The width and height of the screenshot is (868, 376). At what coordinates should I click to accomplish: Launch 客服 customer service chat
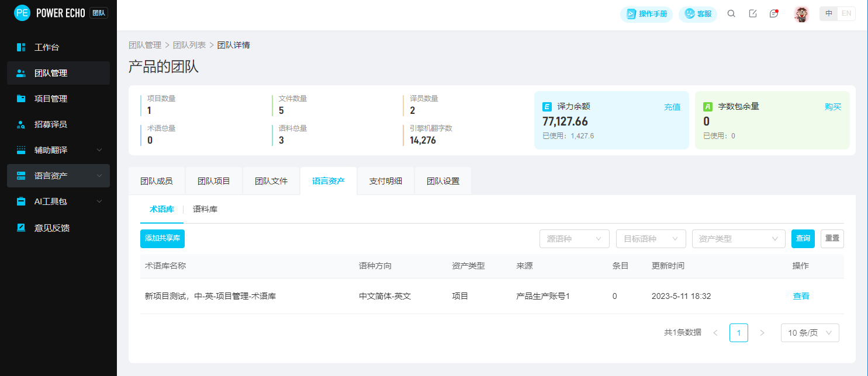click(x=698, y=14)
